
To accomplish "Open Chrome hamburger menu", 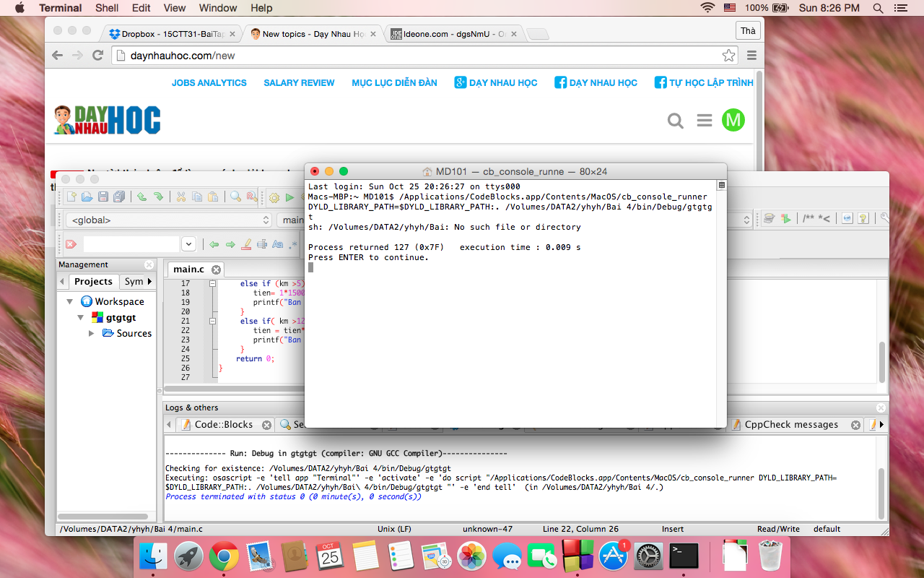I will (x=751, y=56).
